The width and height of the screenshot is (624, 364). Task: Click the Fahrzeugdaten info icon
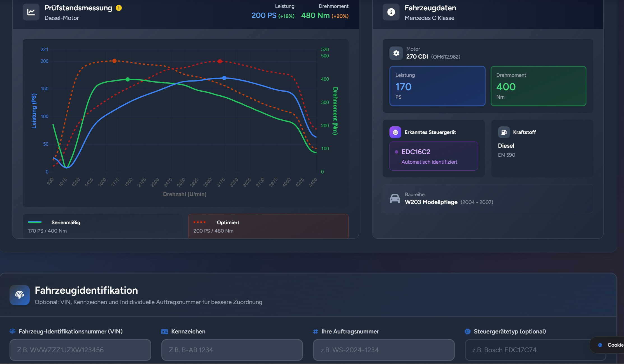[391, 12]
